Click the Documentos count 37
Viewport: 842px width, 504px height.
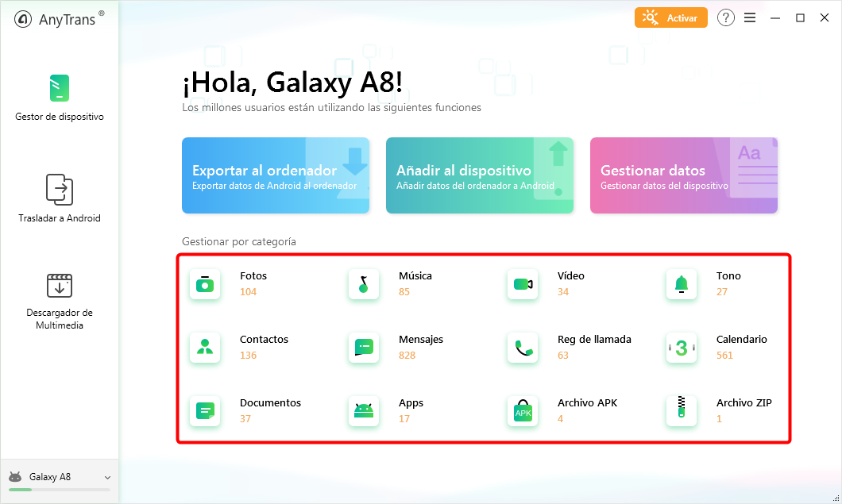pos(245,418)
